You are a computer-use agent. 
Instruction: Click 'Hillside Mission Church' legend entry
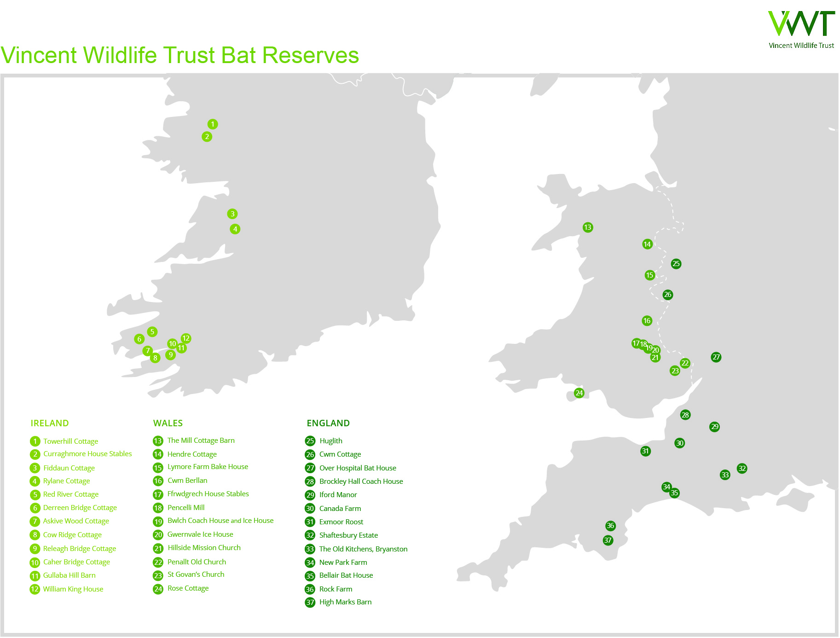204,548
